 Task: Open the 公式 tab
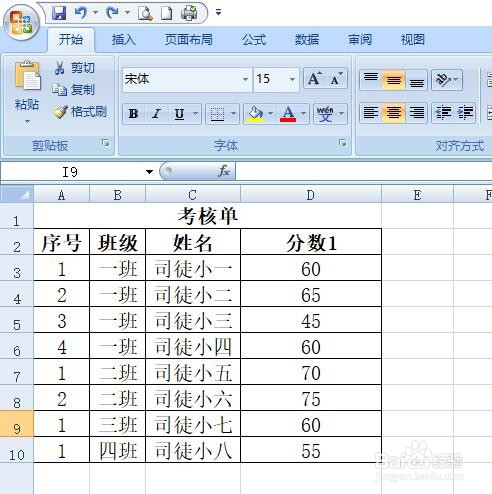254,40
